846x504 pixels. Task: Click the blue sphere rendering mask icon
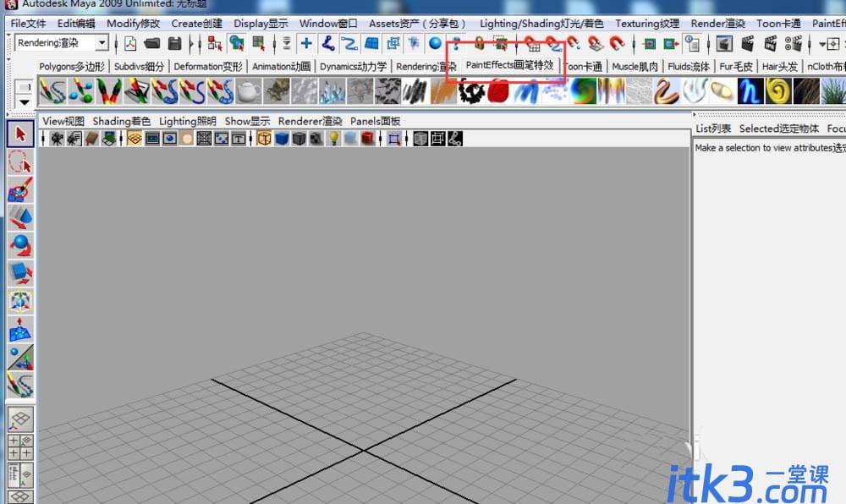coord(435,43)
